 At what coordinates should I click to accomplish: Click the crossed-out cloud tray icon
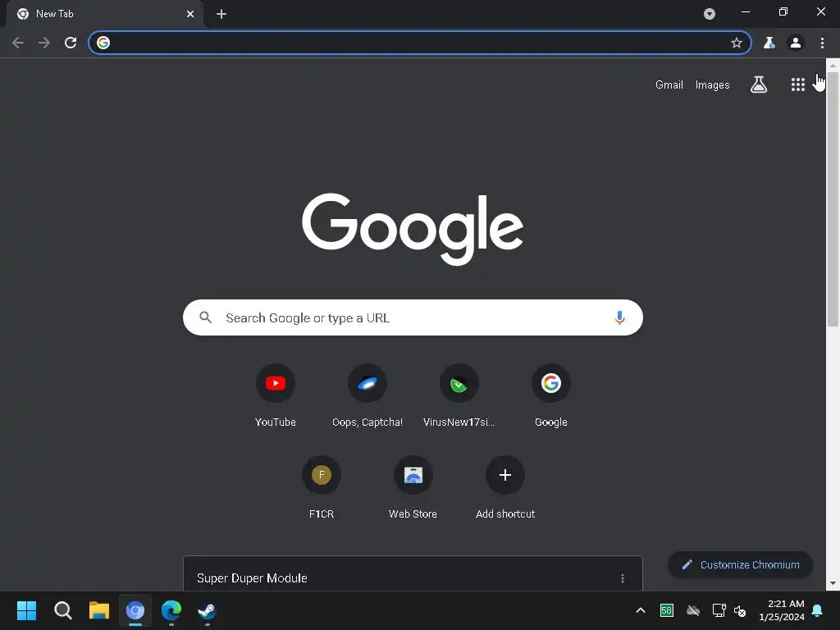(692, 610)
